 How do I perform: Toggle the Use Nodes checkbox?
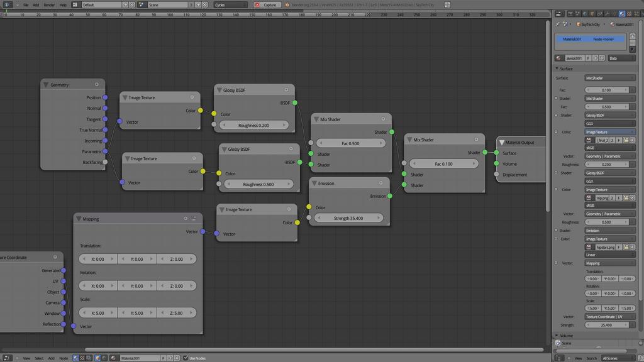point(186,358)
